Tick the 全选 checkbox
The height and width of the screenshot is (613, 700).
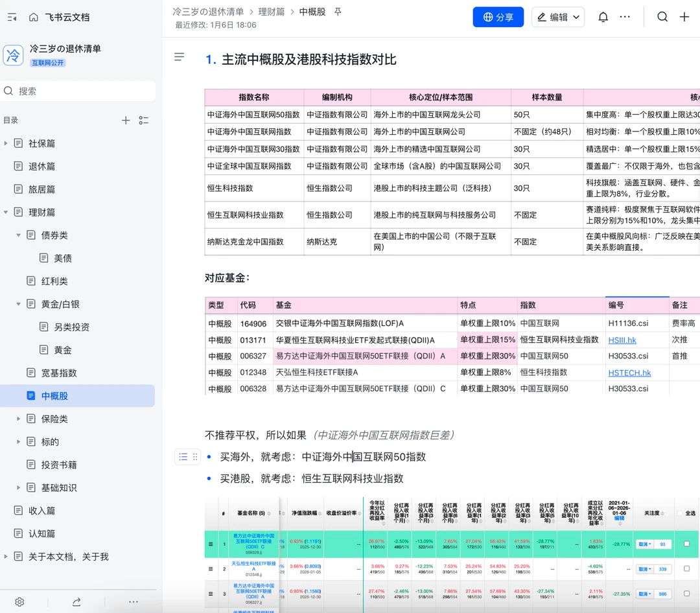coord(681,513)
